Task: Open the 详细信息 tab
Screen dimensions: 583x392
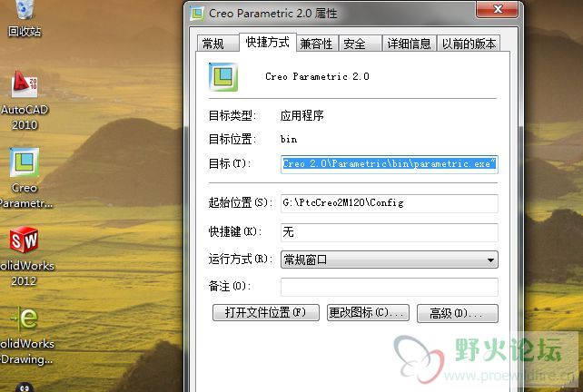Action: (x=409, y=44)
